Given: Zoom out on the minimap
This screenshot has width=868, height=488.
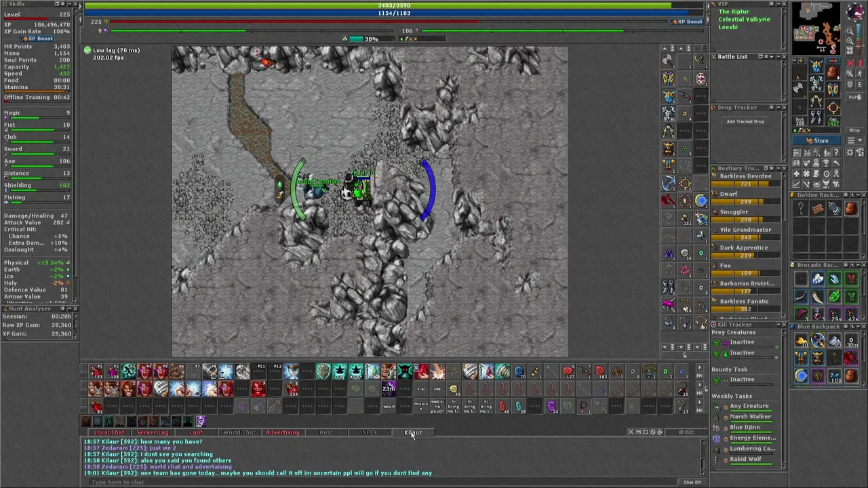Looking at the screenshot, I should point(850,31).
